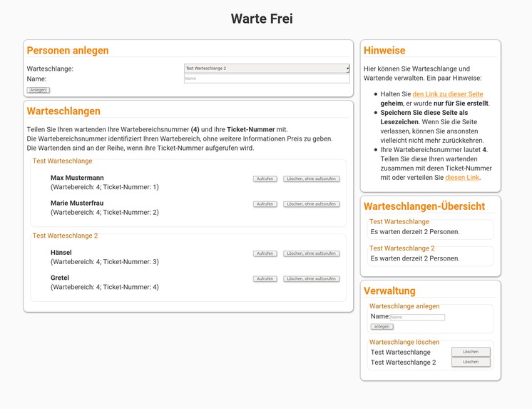The image size is (532, 409).
Task: Click the name Marie Musterfrau
Action: point(77,203)
